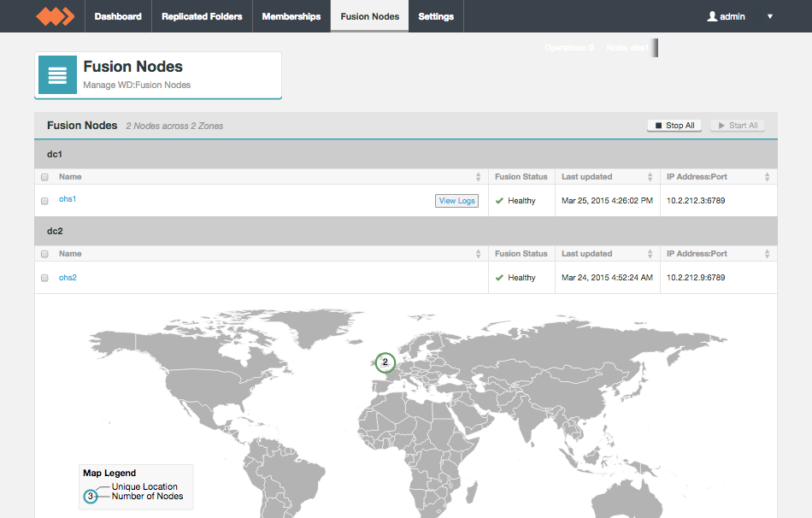Screen dimensions: 812x518
Task: Click the green Healthy checkmark for ohs1
Action: 499,201
